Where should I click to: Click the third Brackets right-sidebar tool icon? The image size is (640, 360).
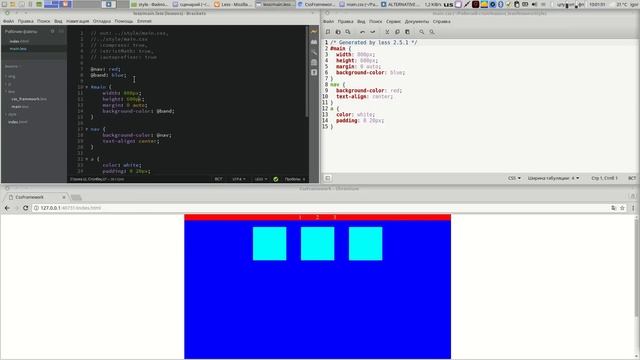(314, 52)
